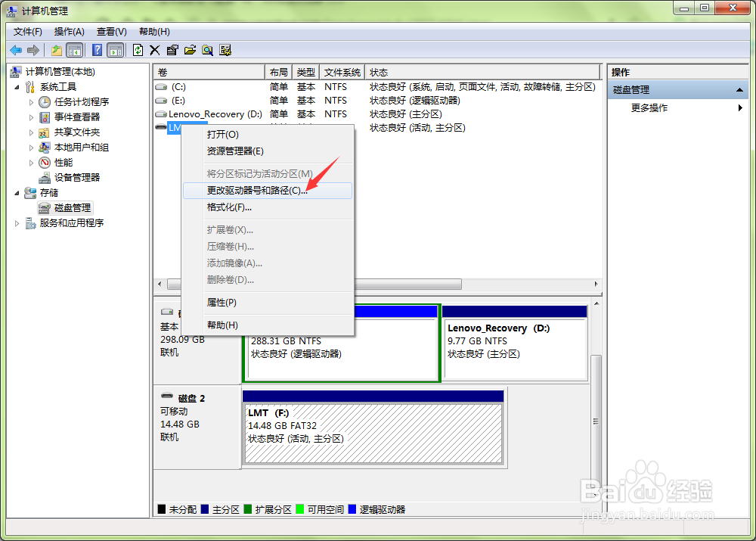Sort by Status (状态) column header
This screenshot has height=541, width=756.
coord(482,73)
